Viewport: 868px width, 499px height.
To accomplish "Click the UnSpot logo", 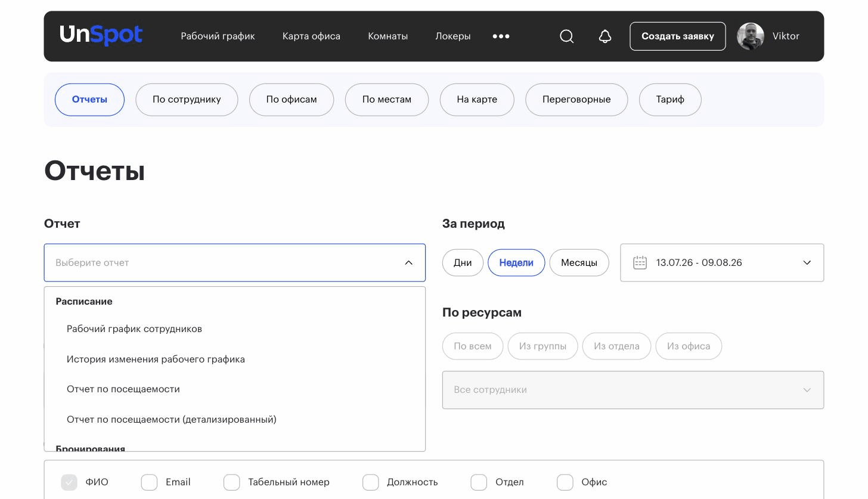I will pyautogui.click(x=101, y=36).
